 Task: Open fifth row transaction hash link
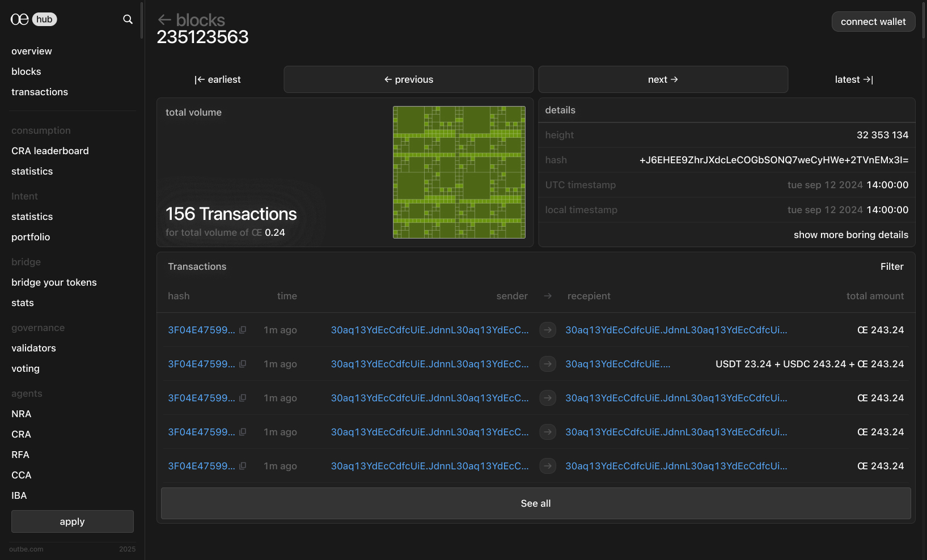pyautogui.click(x=201, y=466)
